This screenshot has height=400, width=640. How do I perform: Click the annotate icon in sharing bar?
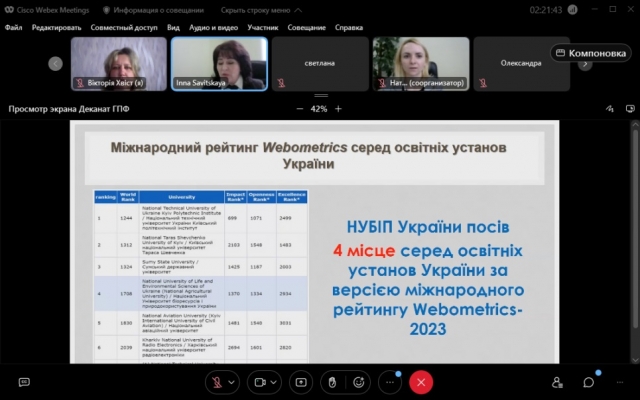[x=610, y=109]
